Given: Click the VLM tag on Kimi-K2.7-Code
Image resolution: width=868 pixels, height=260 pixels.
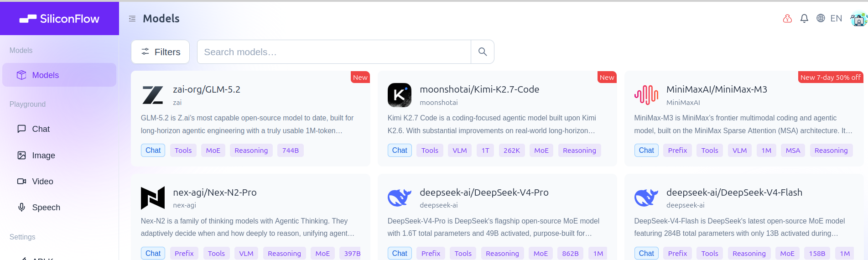Looking at the screenshot, I should [460, 151].
